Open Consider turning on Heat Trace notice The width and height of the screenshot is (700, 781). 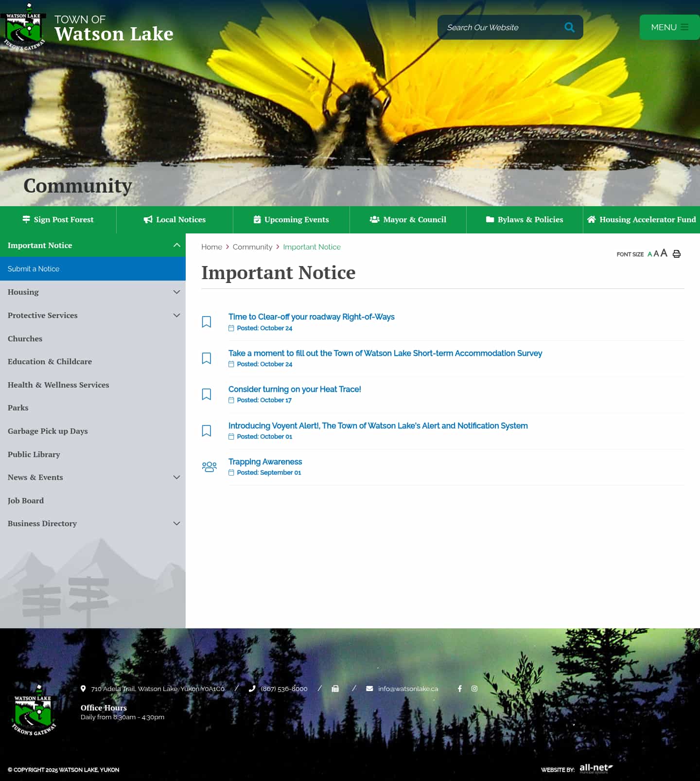(295, 390)
